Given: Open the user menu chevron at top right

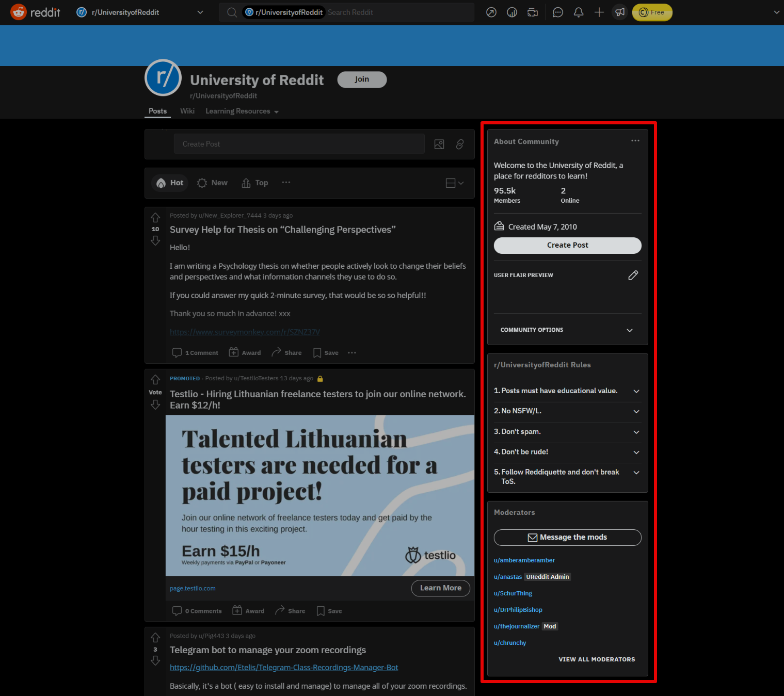Looking at the screenshot, I should [x=776, y=12].
